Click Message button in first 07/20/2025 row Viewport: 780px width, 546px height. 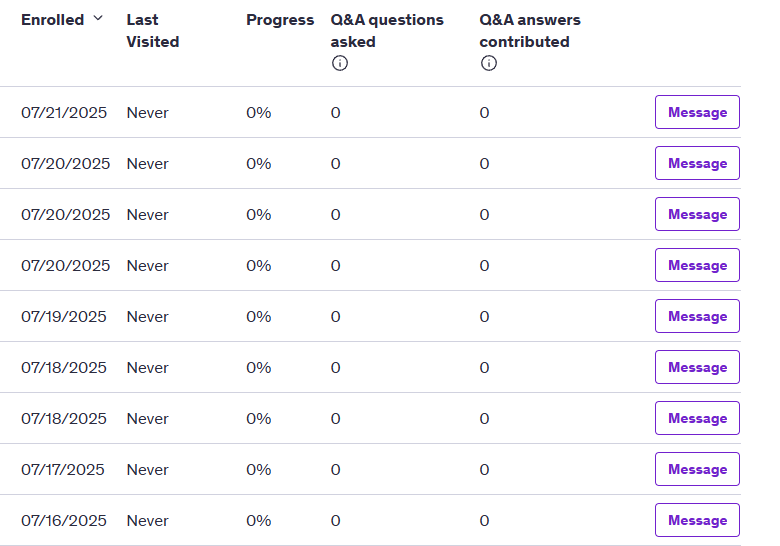697,163
